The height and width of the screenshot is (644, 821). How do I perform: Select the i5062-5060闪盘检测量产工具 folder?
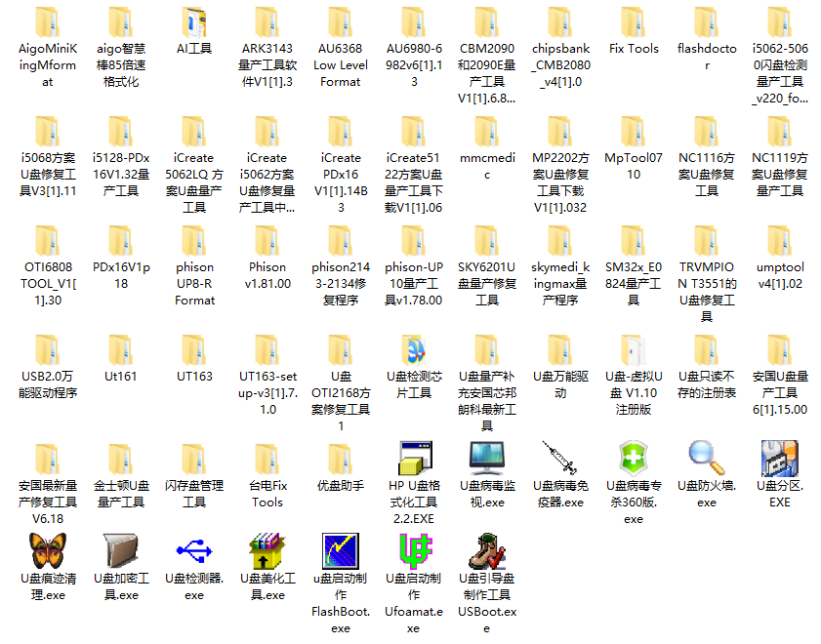780,22
